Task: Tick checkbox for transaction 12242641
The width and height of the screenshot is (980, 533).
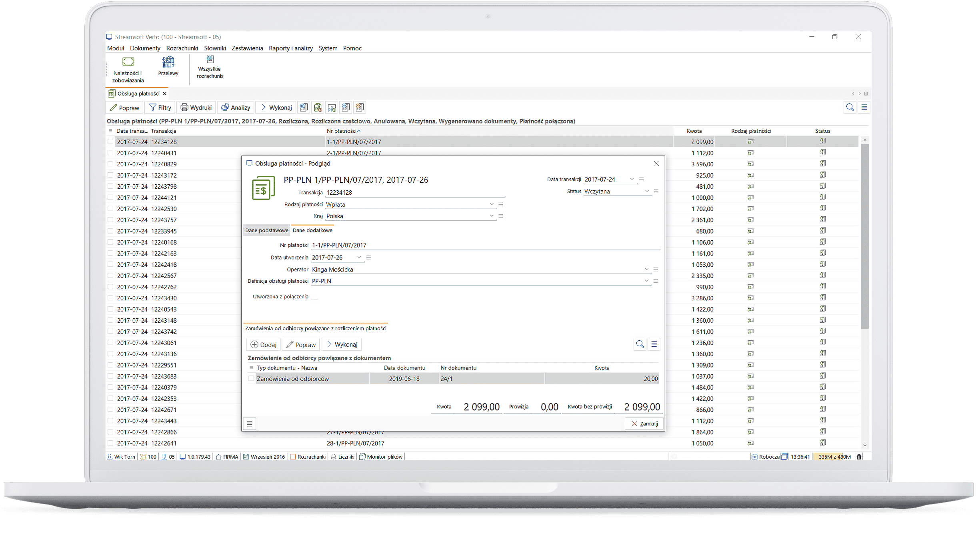Action: [110, 443]
